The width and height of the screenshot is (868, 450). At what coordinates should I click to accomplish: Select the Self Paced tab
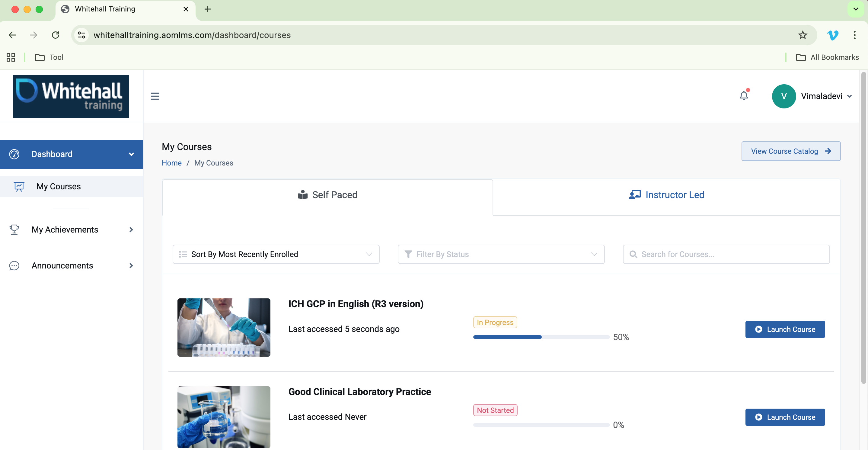click(327, 195)
